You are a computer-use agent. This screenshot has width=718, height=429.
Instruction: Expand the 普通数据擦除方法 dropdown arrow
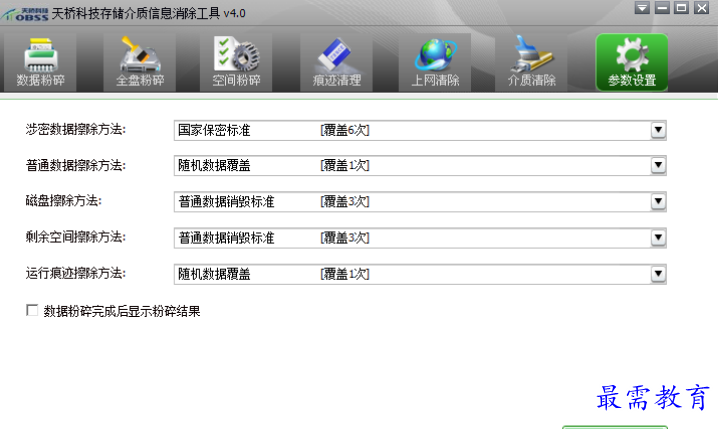658,165
